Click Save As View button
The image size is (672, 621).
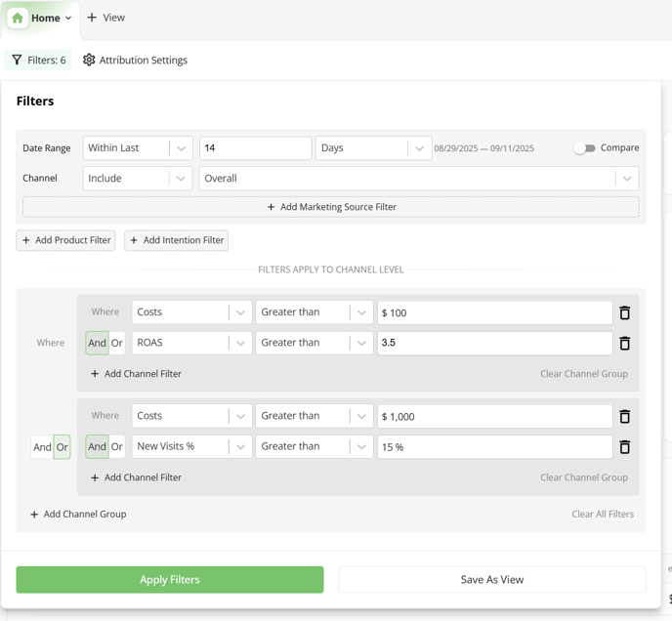[491, 580]
